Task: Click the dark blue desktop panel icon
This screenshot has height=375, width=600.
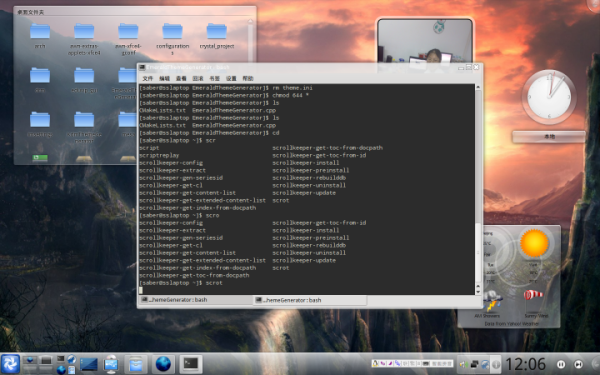Action: coord(88,364)
